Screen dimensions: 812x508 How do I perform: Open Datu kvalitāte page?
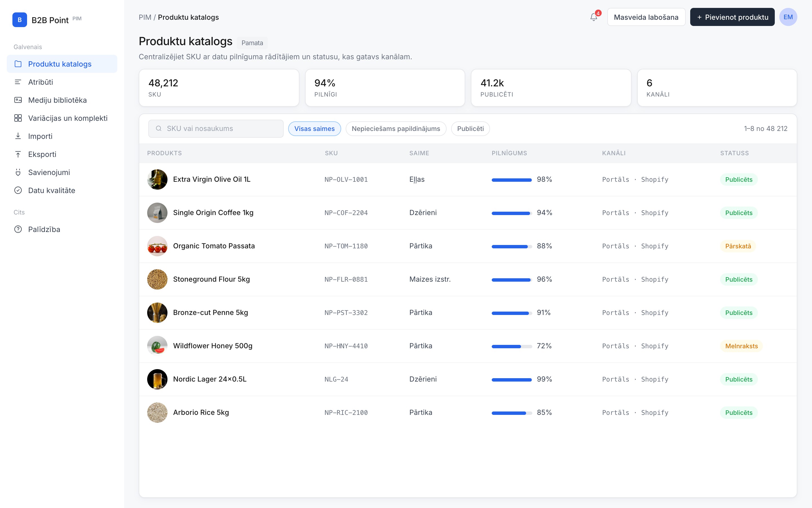pyautogui.click(x=62, y=190)
